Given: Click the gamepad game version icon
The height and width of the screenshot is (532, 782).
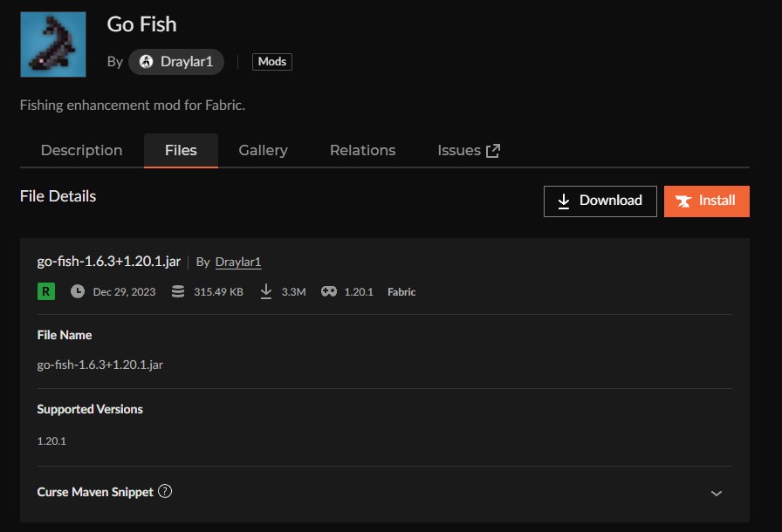Looking at the screenshot, I should click(328, 291).
